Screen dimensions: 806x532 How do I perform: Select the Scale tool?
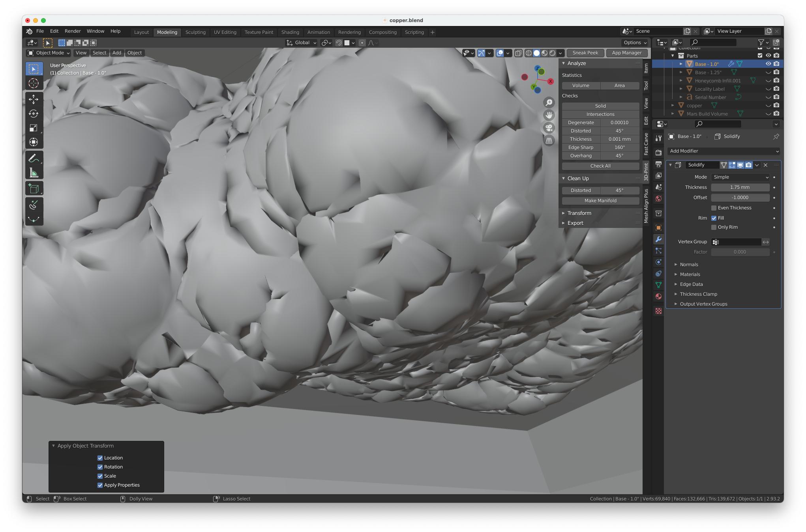[34, 128]
